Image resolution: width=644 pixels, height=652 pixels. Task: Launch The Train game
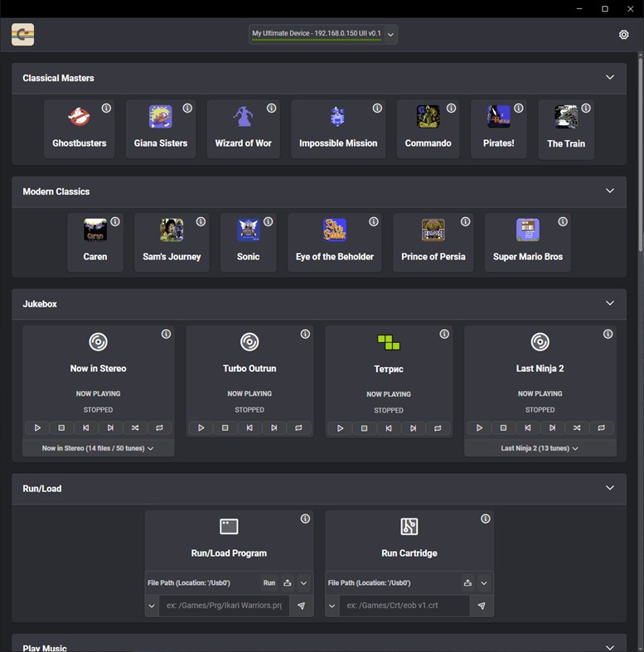(x=566, y=129)
